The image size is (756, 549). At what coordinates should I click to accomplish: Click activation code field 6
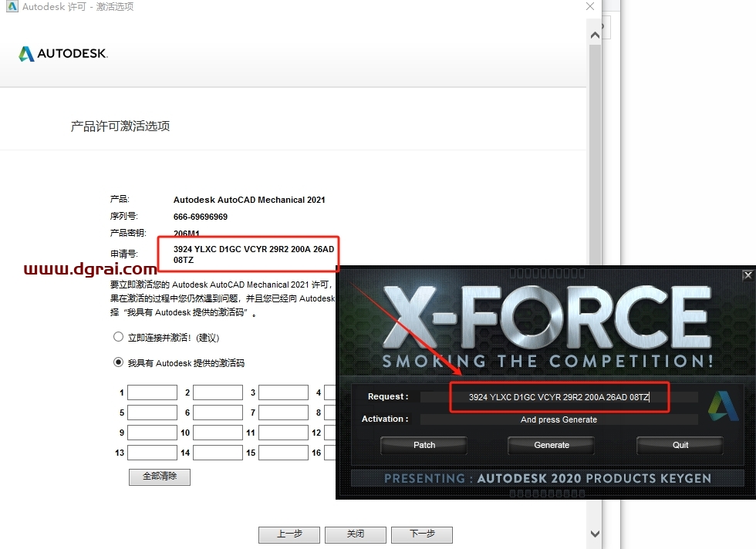[218, 413]
